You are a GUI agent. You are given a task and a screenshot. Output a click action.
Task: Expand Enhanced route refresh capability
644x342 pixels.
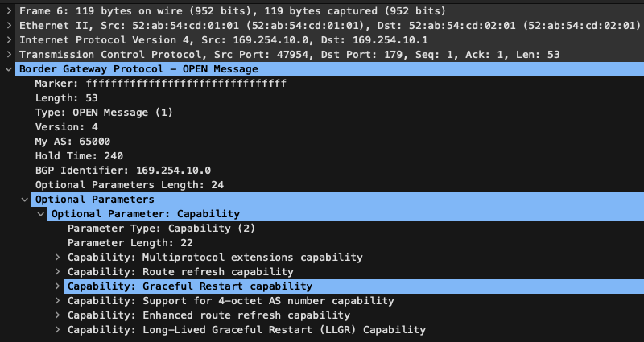point(57,315)
